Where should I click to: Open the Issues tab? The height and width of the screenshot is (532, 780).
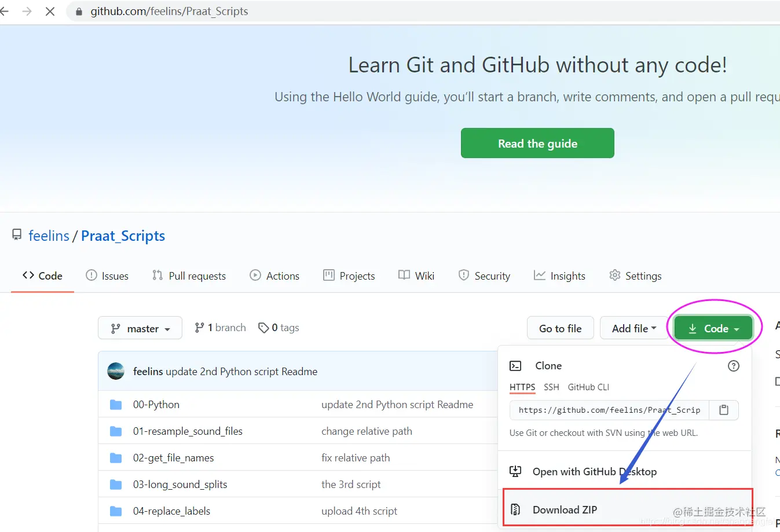click(107, 276)
